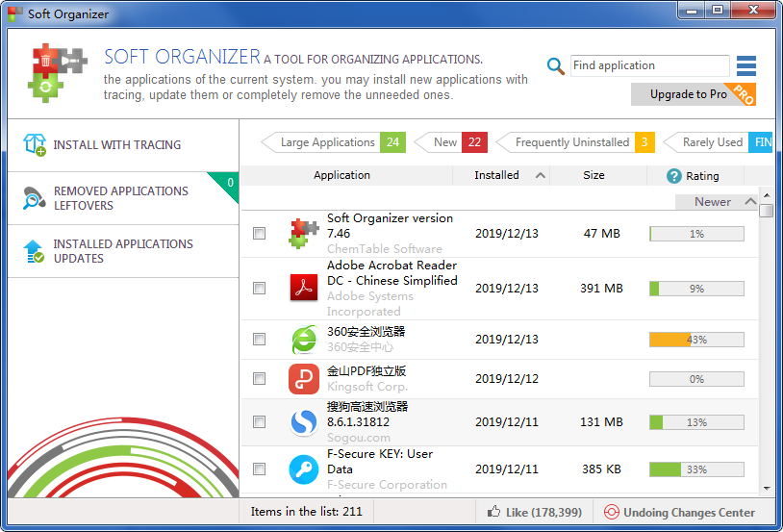Click the Soft Organizer app row icon
Image resolution: width=783 pixels, height=532 pixels.
click(x=304, y=233)
